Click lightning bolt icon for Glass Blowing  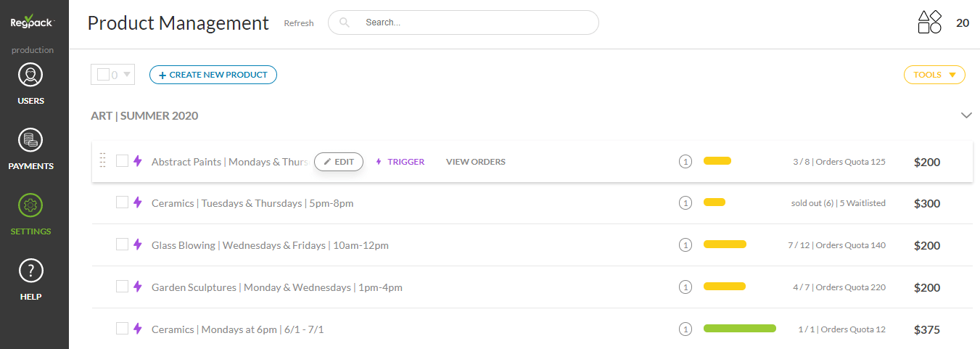click(x=138, y=245)
